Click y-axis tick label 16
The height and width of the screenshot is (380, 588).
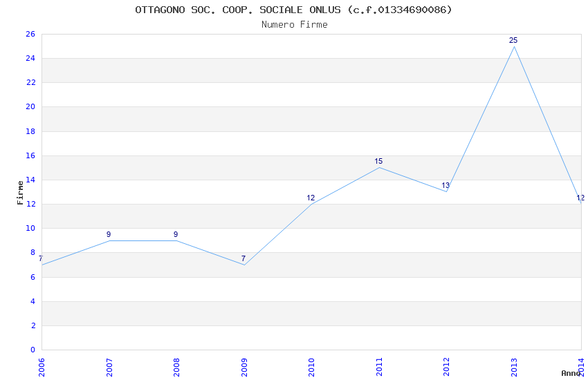point(30,155)
